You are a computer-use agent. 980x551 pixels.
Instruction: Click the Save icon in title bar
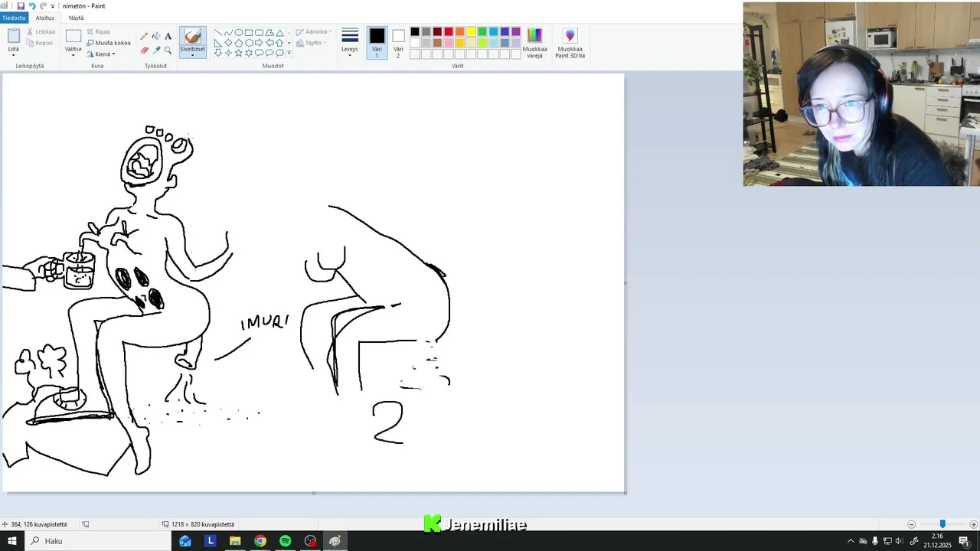coord(21,5)
